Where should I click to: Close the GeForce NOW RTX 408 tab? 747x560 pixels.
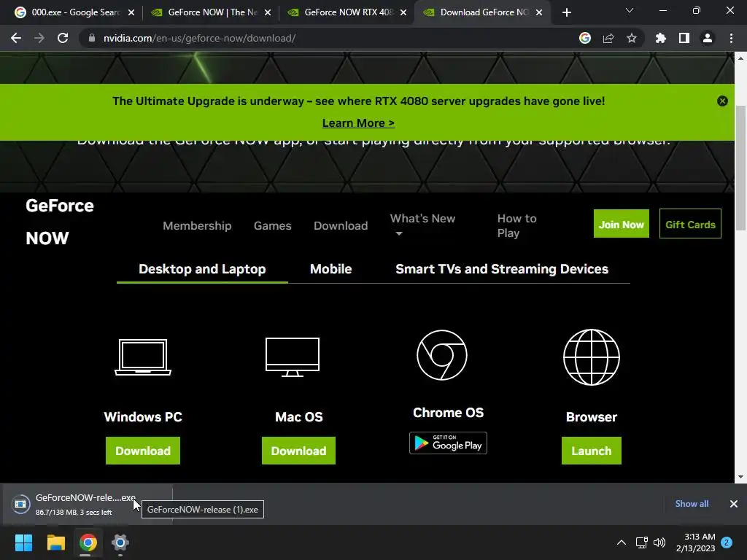coord(403,12)
